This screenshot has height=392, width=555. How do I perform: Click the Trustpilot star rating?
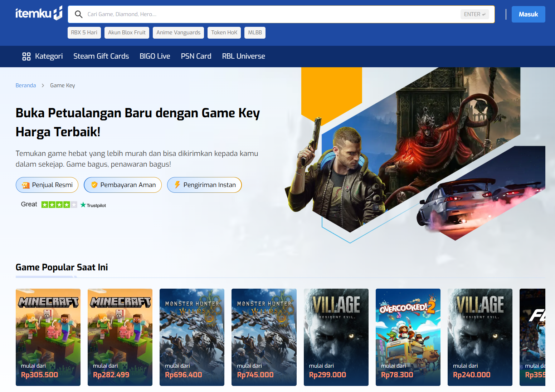(x=59, y=205)
